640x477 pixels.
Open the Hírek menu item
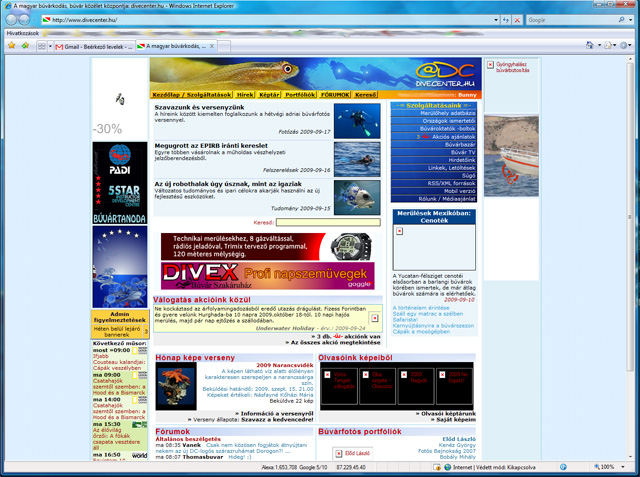[x=244, y=95]
